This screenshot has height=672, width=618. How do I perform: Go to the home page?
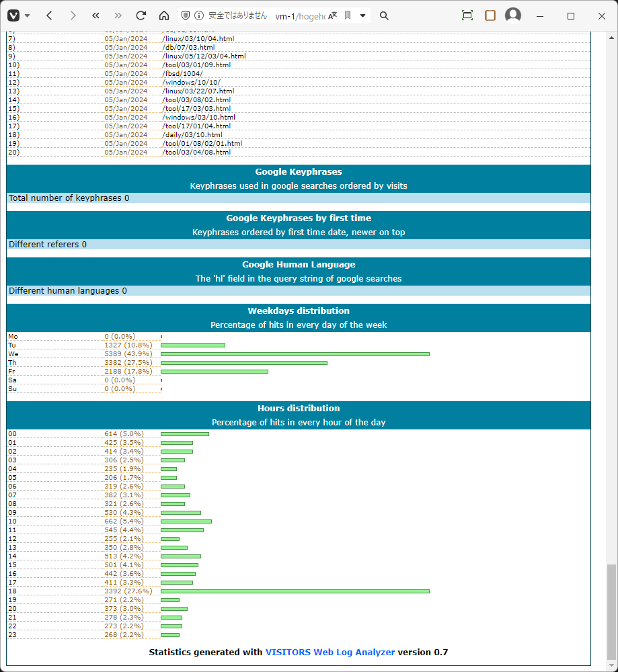pos(164,16)
